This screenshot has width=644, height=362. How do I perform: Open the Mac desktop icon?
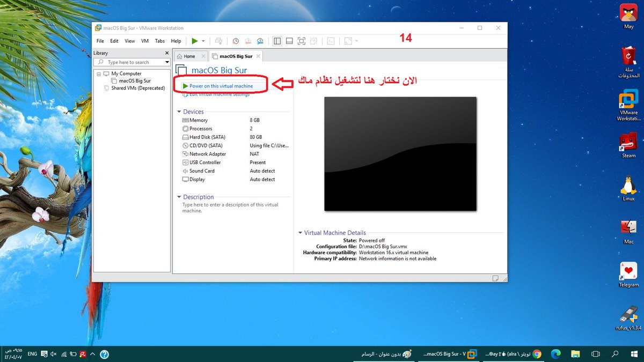628,231
